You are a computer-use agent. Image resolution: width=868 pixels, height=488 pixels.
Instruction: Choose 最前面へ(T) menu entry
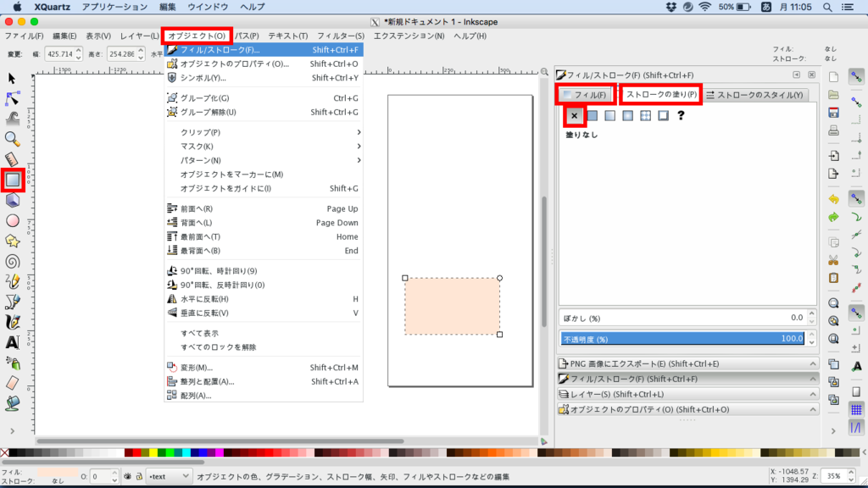[264, 236]
